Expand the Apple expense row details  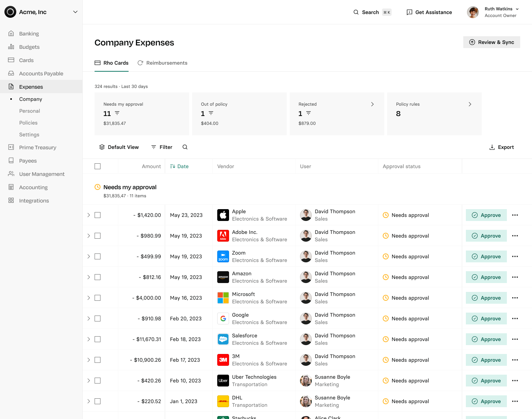tap(89, 215)
